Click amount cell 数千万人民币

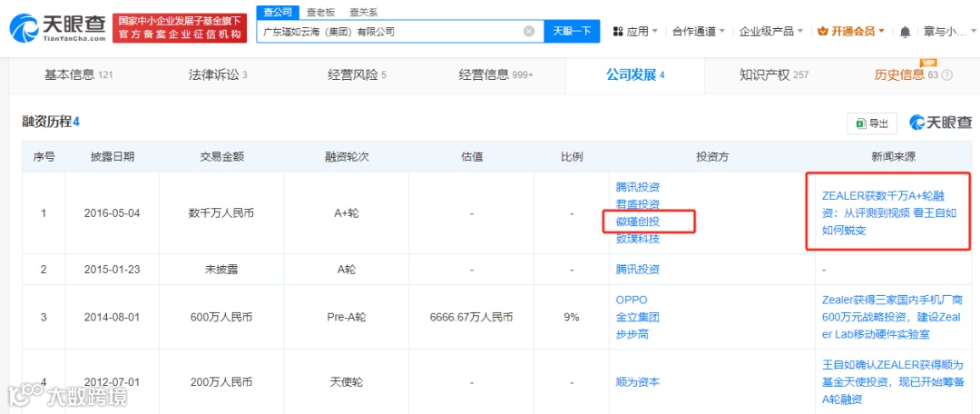(221, 212)
